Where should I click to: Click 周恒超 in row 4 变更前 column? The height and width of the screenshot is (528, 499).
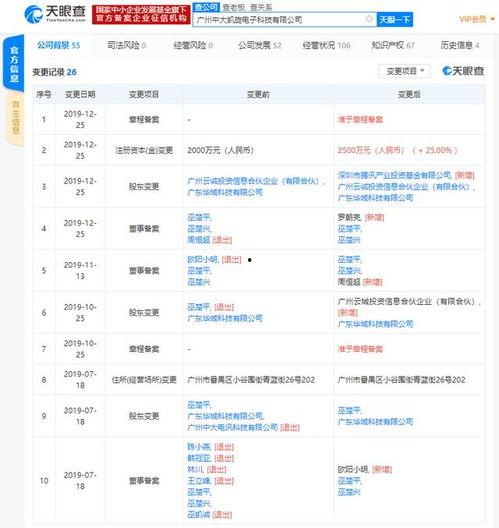199,240
